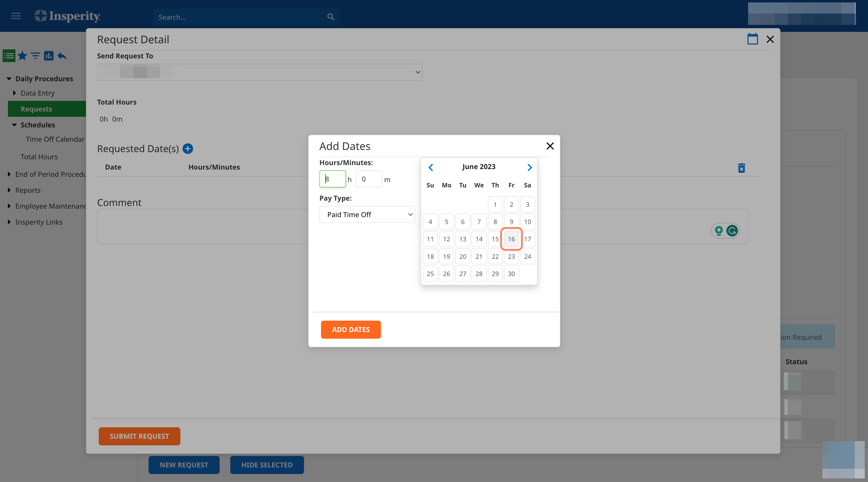Expand End of Period Procedures section

pos(9,174)
